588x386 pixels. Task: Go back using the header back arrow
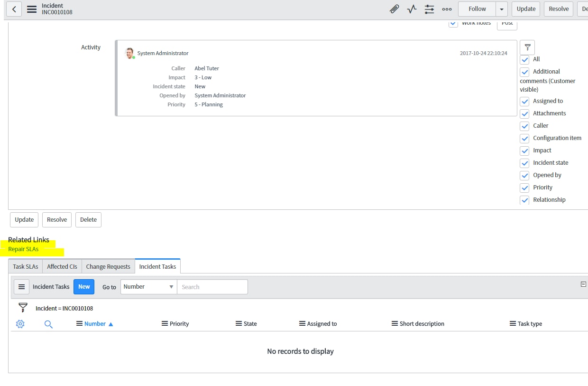(14, 9)
